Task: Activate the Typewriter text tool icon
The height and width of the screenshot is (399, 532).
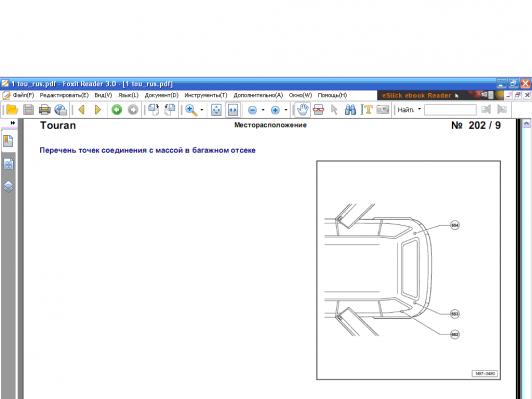Action: pos(367,110)
